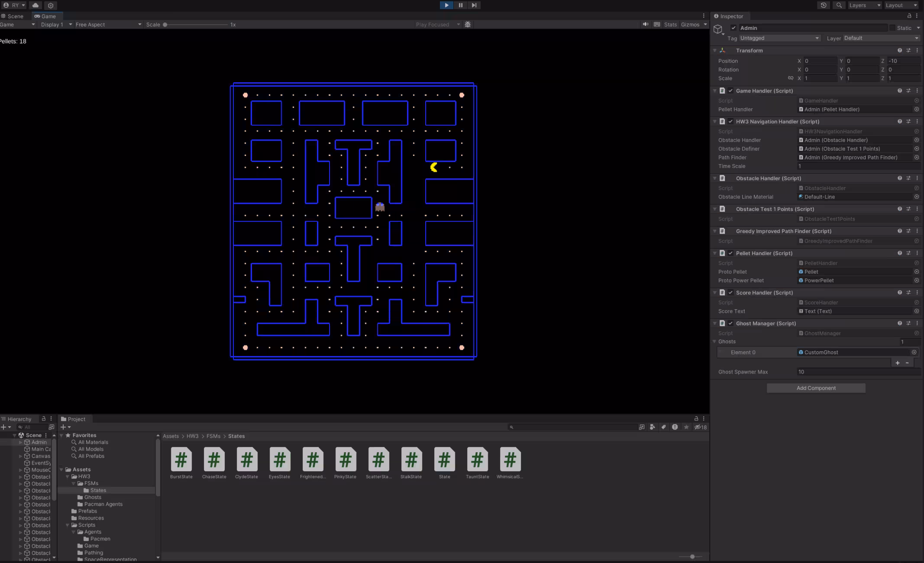Screen dimensions: 924x563
Task: Remove element from Ghosts list with minus
Action: 907,363
